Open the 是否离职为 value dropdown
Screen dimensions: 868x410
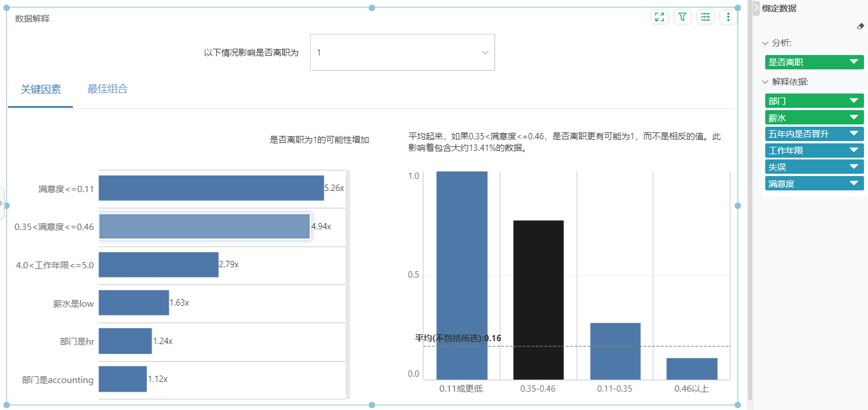pos(402,52)
